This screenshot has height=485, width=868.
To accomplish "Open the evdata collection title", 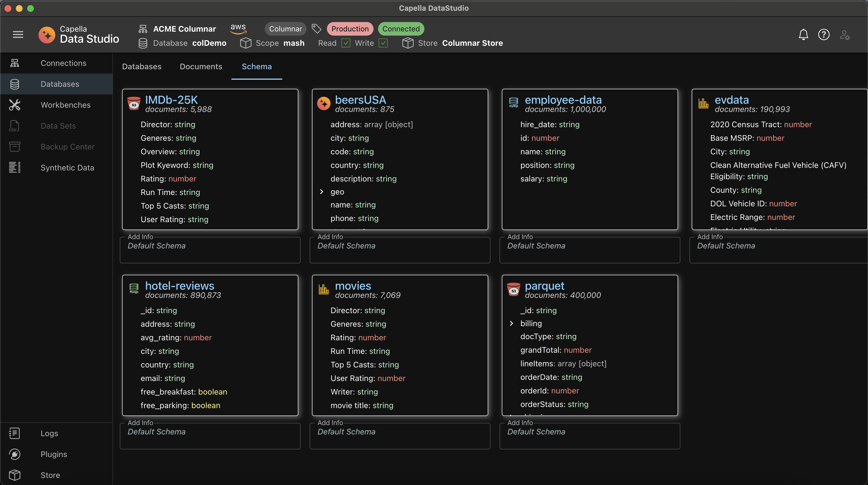I will (x=732, y=100).
